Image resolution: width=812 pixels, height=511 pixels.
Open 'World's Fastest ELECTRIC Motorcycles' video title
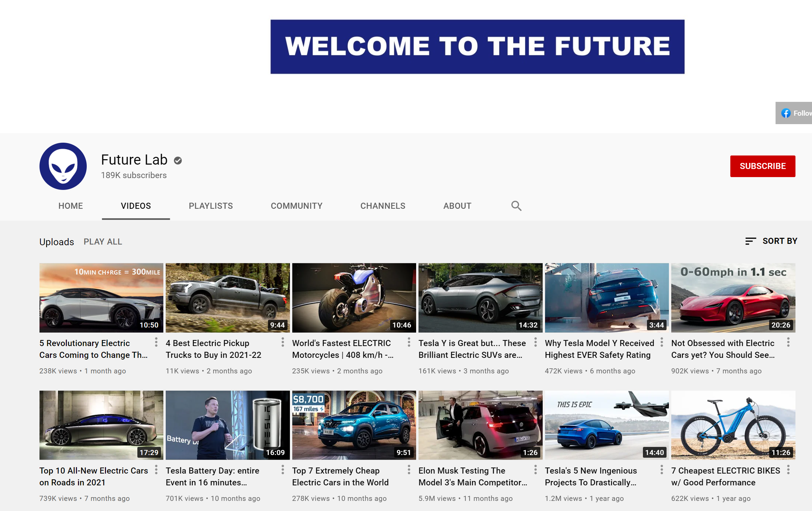[x=343, y=349]
